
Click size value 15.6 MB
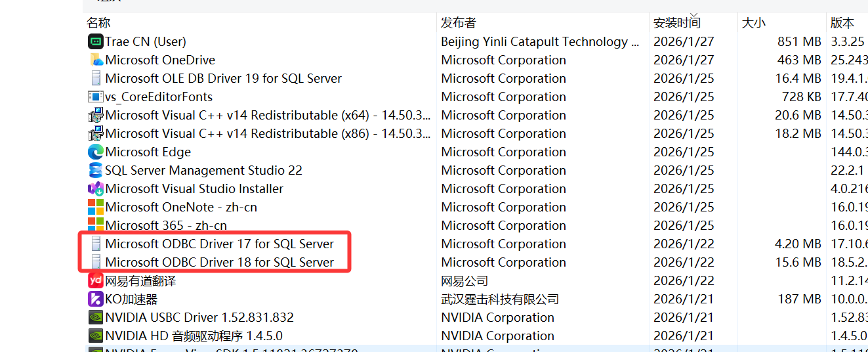point(798,262)
